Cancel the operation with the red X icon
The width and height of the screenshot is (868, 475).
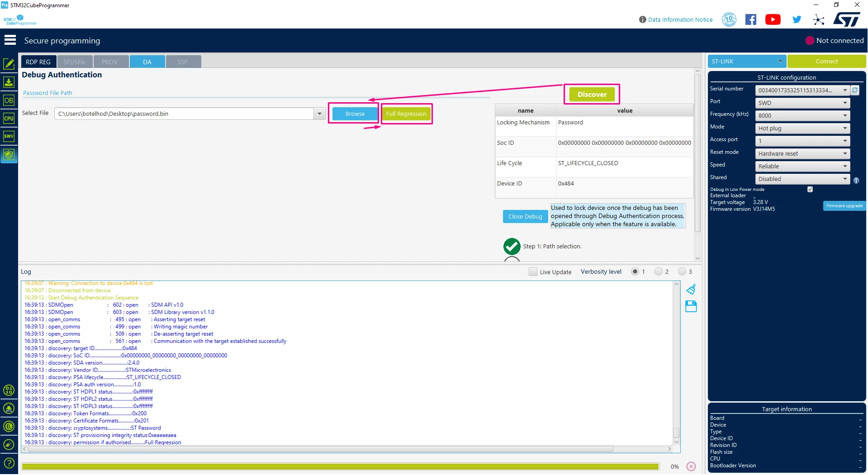[691, 466]
